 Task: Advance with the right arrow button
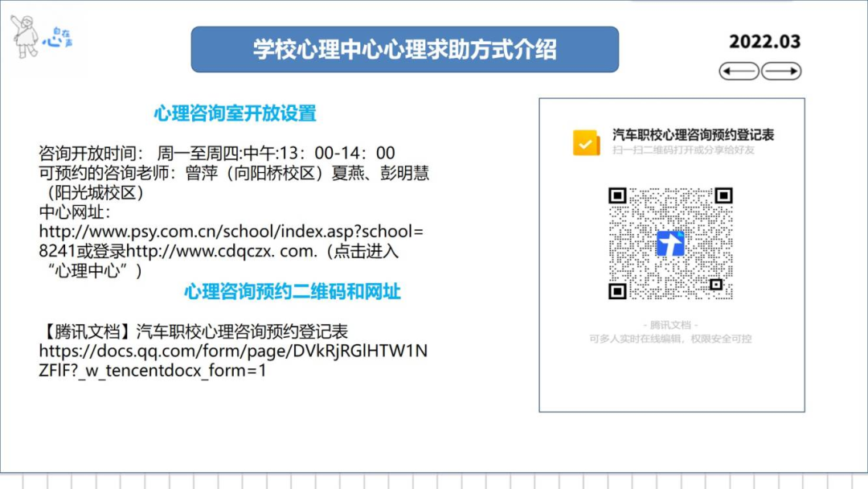point(781,71)
